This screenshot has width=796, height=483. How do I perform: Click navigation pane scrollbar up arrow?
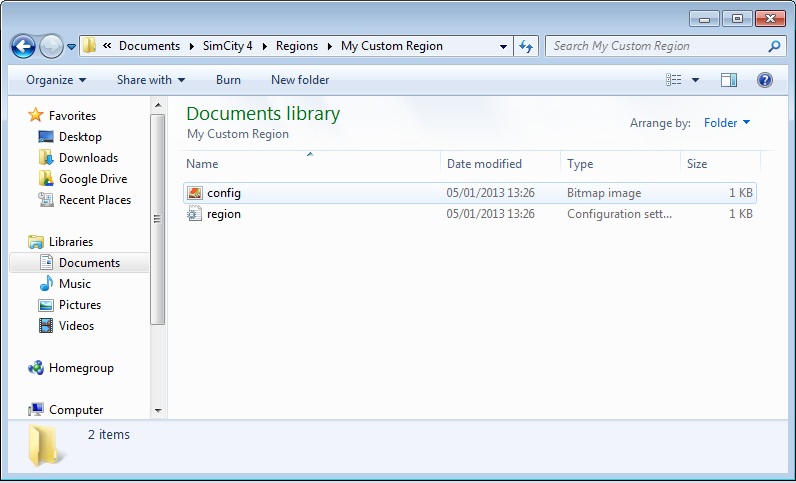click(158, 105)
